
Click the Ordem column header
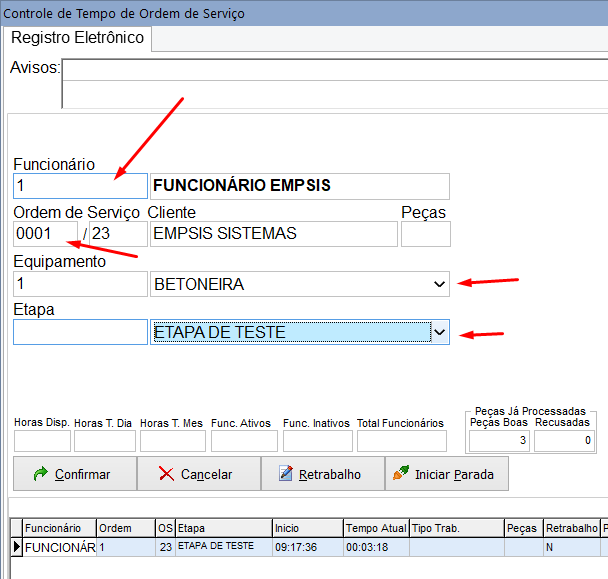pos(126,528)
